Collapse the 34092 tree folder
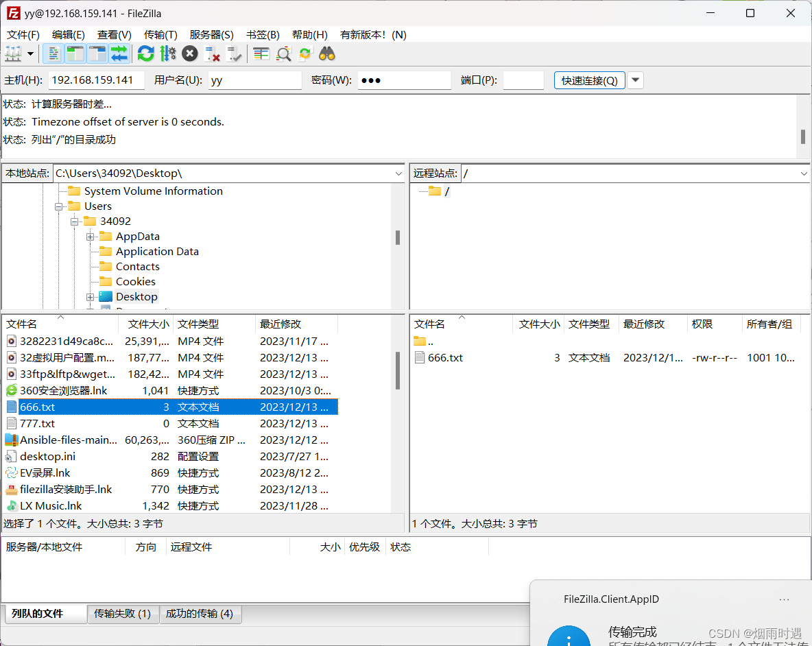 pos(75,222)
